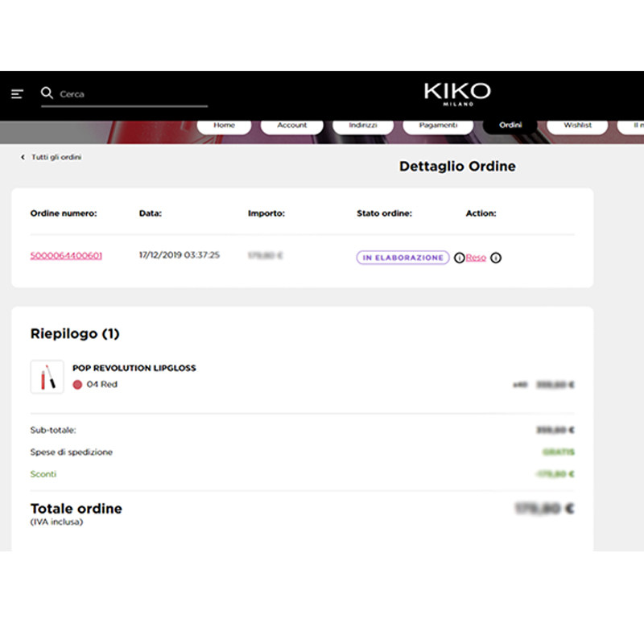Click Spese di spedizione label
The width and height of the screenshot is (644, 644).
(x=72, y=452)
